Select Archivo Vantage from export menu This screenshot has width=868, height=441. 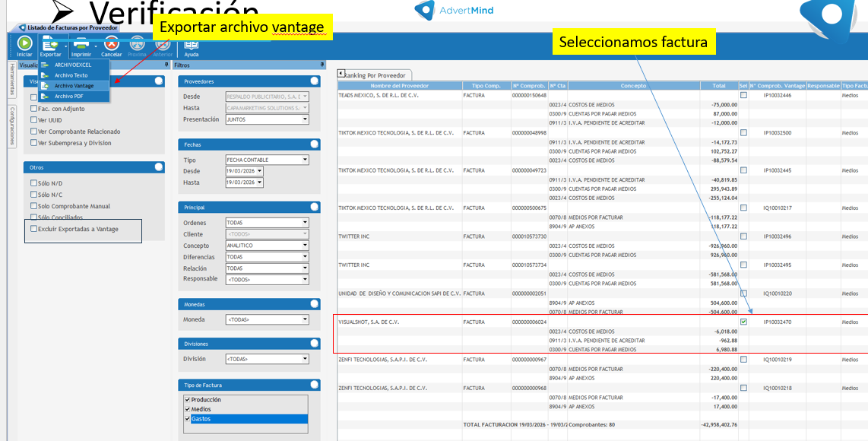(74, 86)
